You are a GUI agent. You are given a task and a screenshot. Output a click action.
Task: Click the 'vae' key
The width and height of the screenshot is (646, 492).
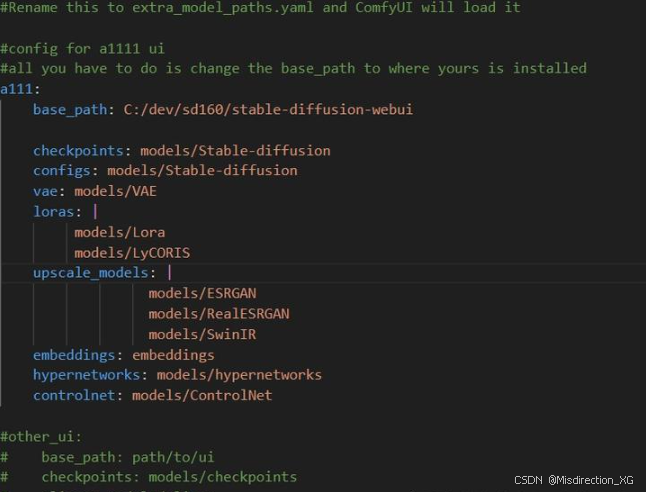point(45,191)
